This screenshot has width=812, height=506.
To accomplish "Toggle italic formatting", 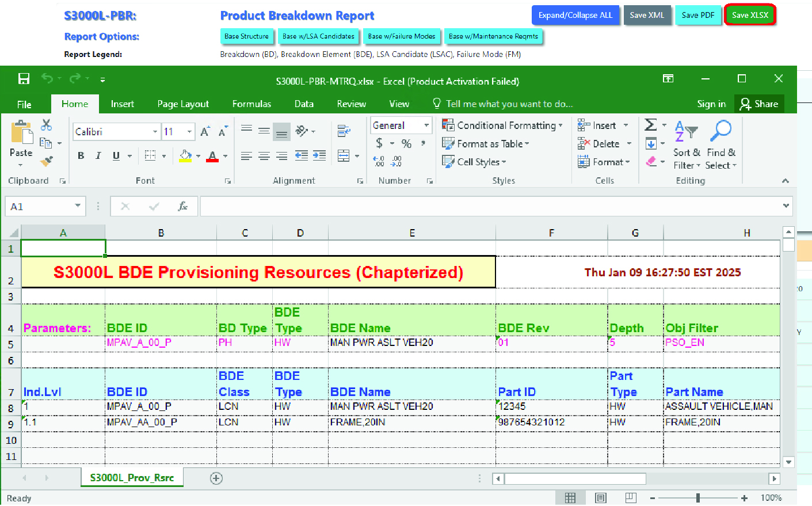I will tap(98, 155).
